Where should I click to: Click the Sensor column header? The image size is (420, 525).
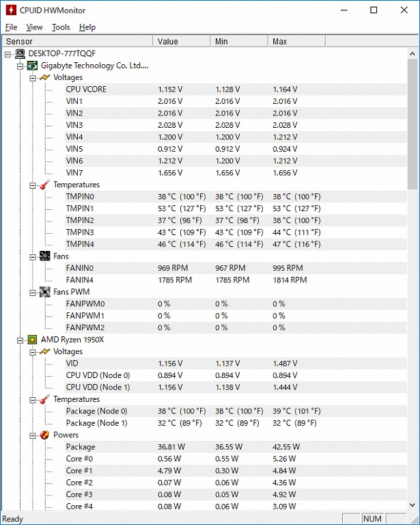click(77, 41)
